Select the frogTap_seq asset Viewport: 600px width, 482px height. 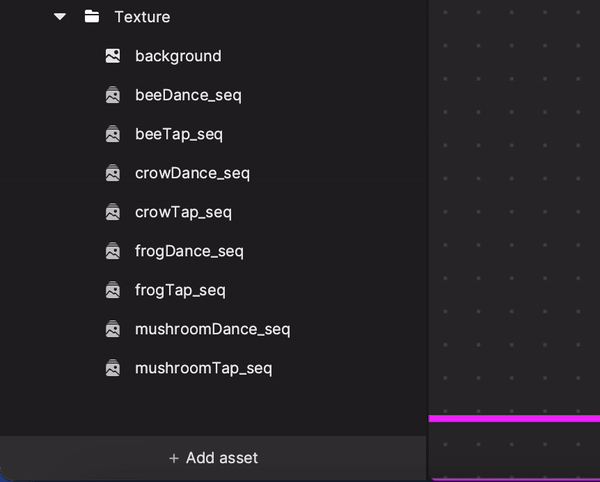point(180,290)
